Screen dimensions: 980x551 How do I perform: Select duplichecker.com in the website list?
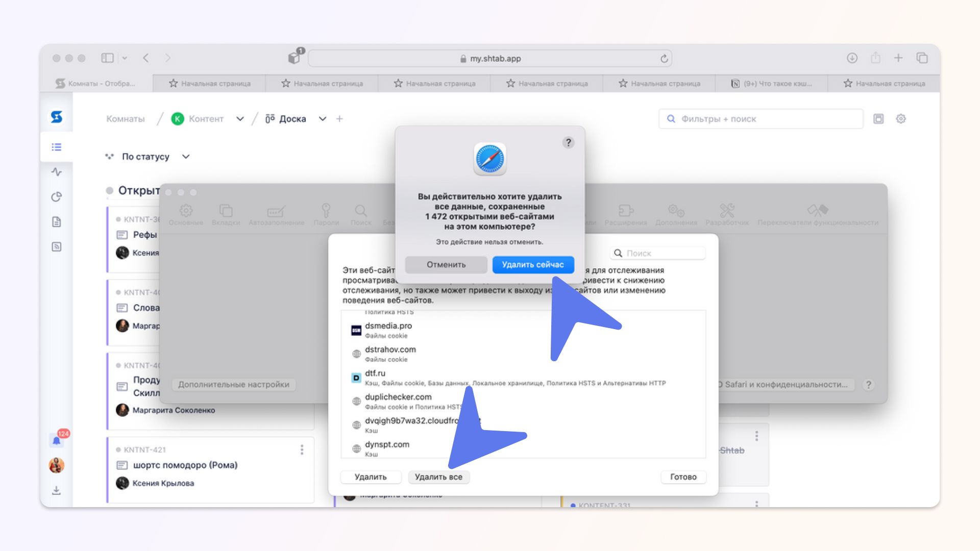(x=523, y=402)
